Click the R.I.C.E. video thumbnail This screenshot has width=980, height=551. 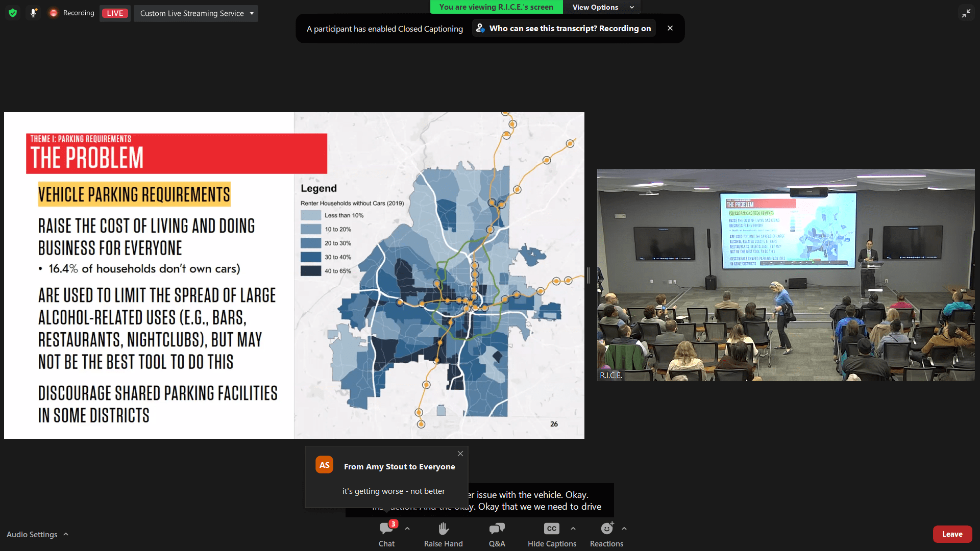pyautogui.click(x=786, y=275)
